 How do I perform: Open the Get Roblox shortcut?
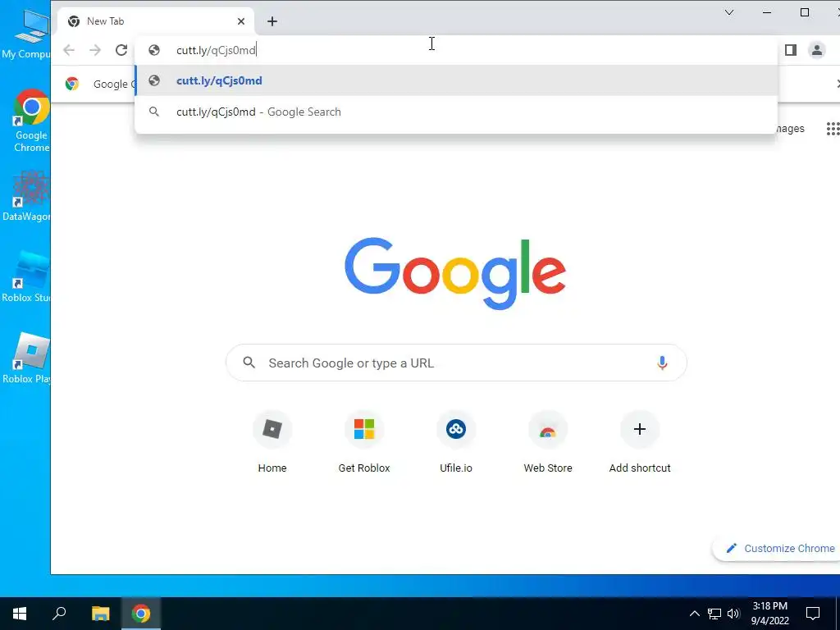(363, 442)
